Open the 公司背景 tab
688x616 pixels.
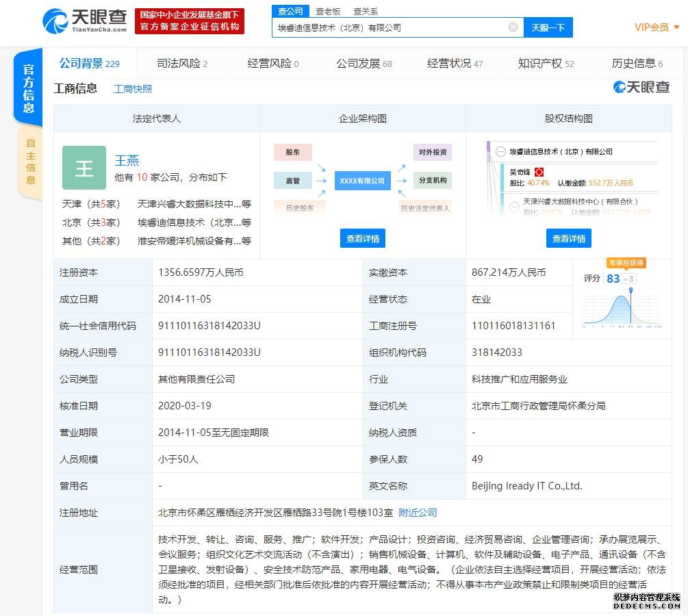pos(90,64)
